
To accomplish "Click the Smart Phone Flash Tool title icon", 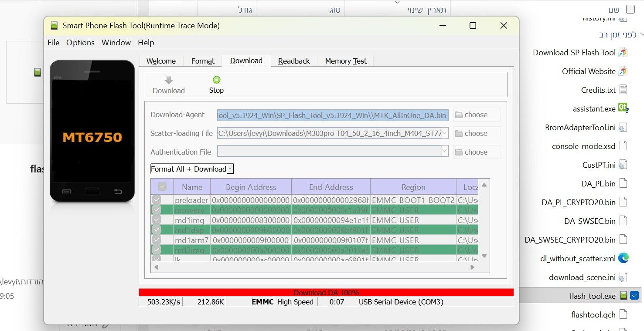I will 54,26.
